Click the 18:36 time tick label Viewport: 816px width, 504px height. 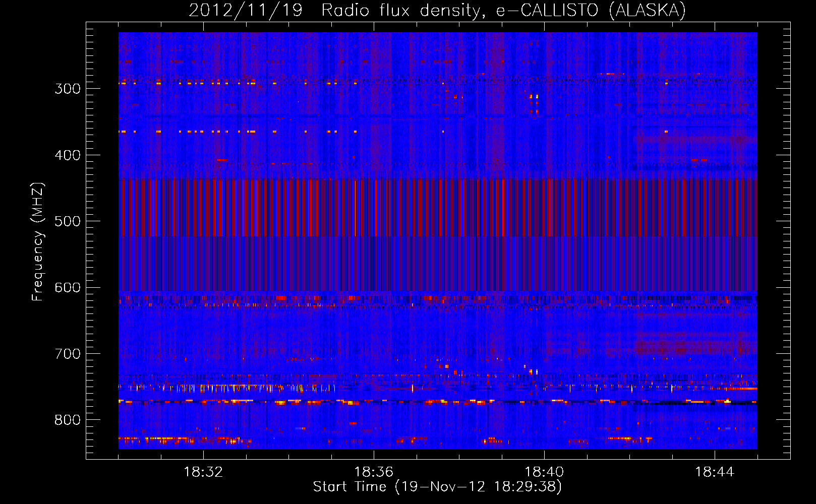pos(374,472)
